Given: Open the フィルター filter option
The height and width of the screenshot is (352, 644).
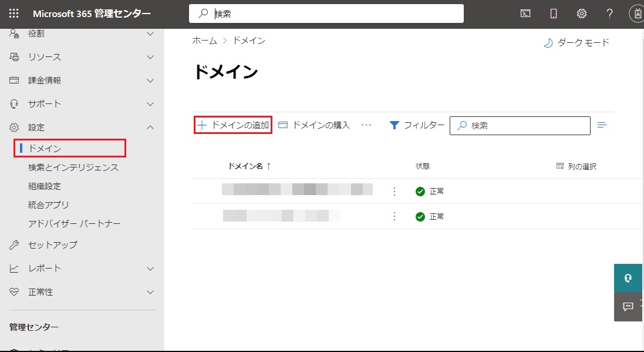Looking at the screenshot, I should (x=417, y=125).
